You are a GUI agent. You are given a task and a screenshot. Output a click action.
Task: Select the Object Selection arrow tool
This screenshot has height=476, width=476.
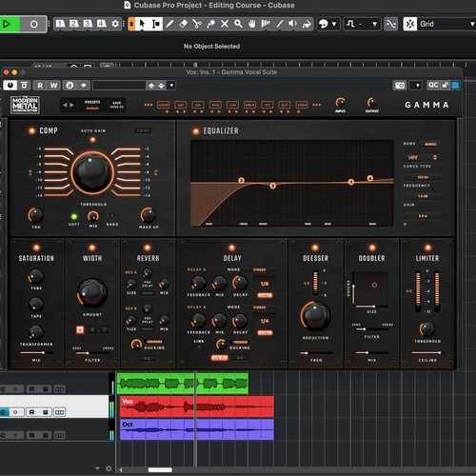tap(142, 24)
